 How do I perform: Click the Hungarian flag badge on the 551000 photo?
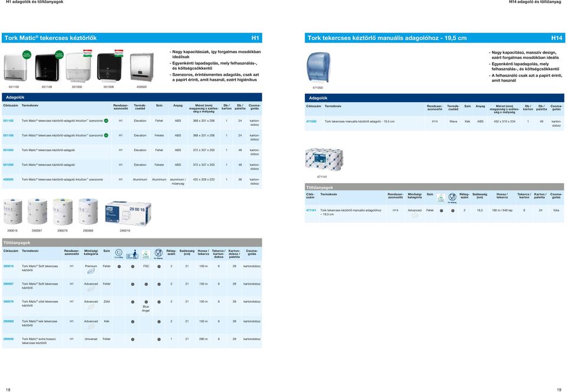click(87, 53)
